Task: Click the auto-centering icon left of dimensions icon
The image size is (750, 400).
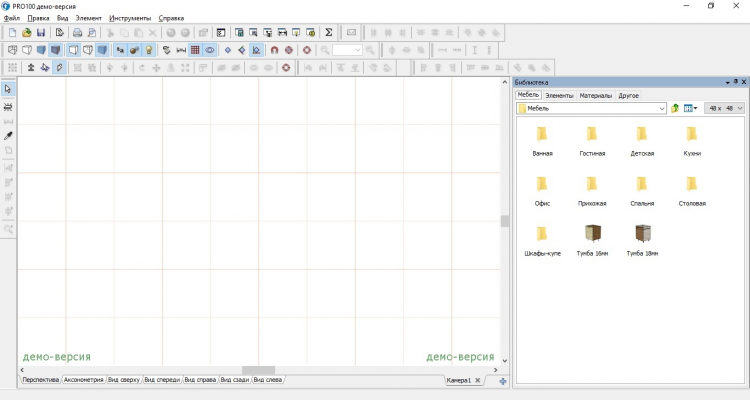Action: click(x=166, y=50)
